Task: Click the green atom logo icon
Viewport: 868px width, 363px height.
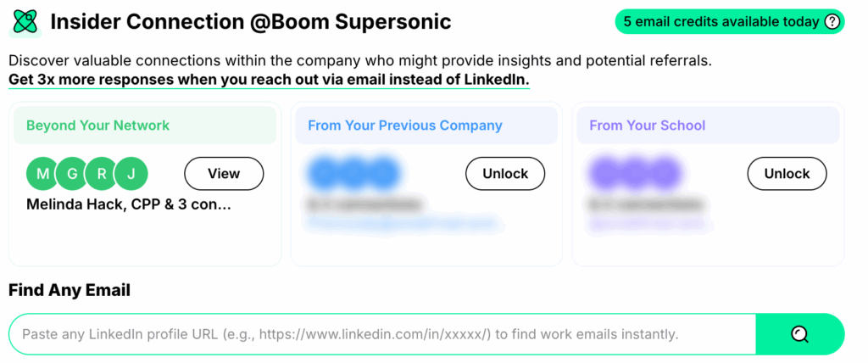Action: point(25,21)
